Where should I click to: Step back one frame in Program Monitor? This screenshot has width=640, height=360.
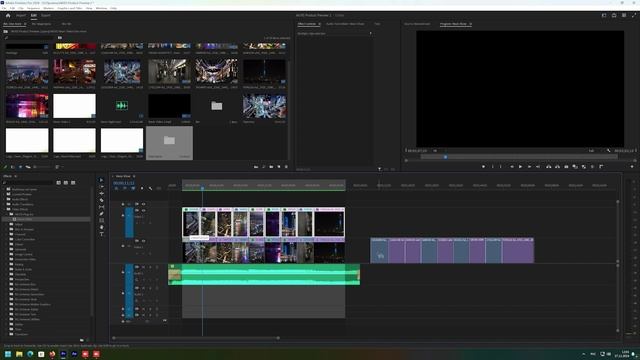click(512, 167)
